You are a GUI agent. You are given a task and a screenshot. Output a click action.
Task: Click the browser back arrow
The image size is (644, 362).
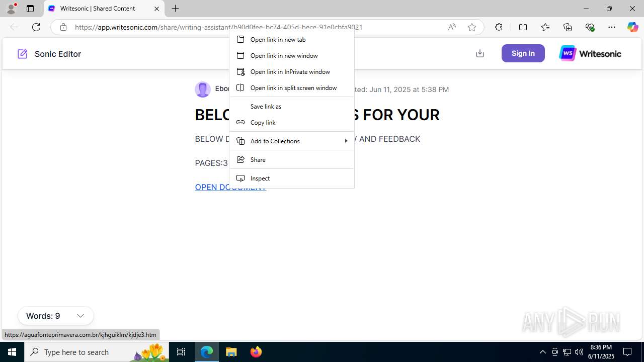point(14,27)
